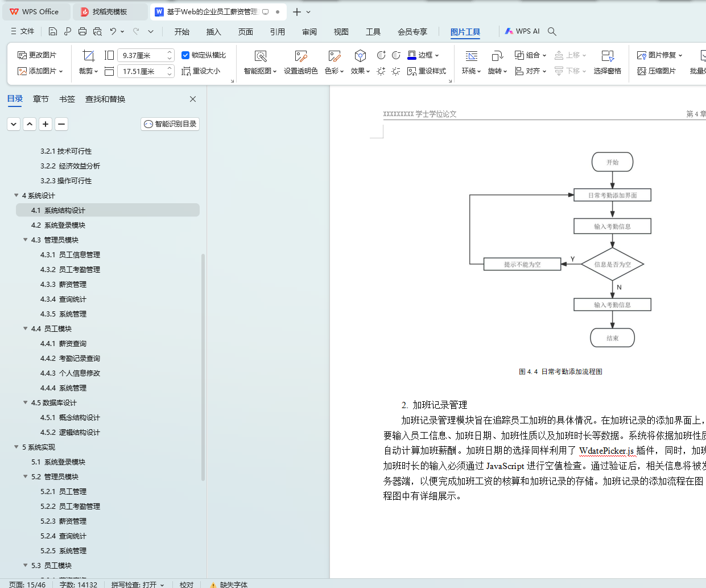Click 压缩图片 compress picture tool
Screen dimensions: 706x588
pos(657,71)
